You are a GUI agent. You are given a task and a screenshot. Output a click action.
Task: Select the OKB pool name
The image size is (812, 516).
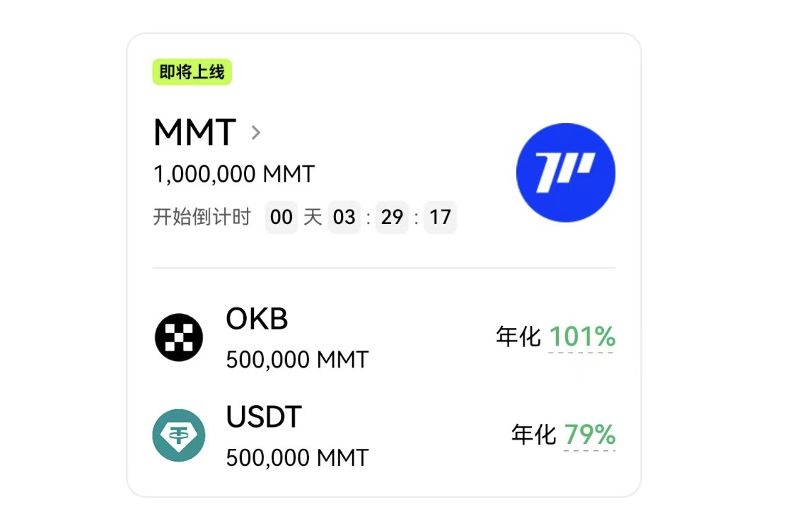tap(257, 319)
